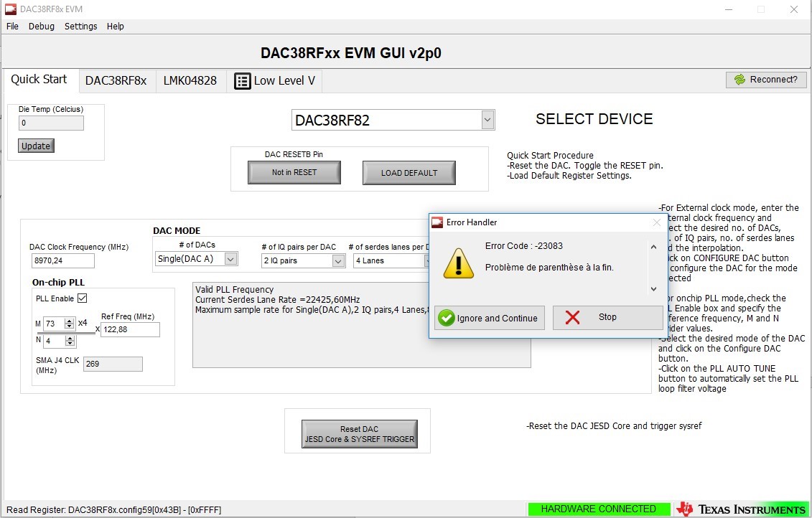
Task: Click the Low Level V list icon
Action: point(243,81)
